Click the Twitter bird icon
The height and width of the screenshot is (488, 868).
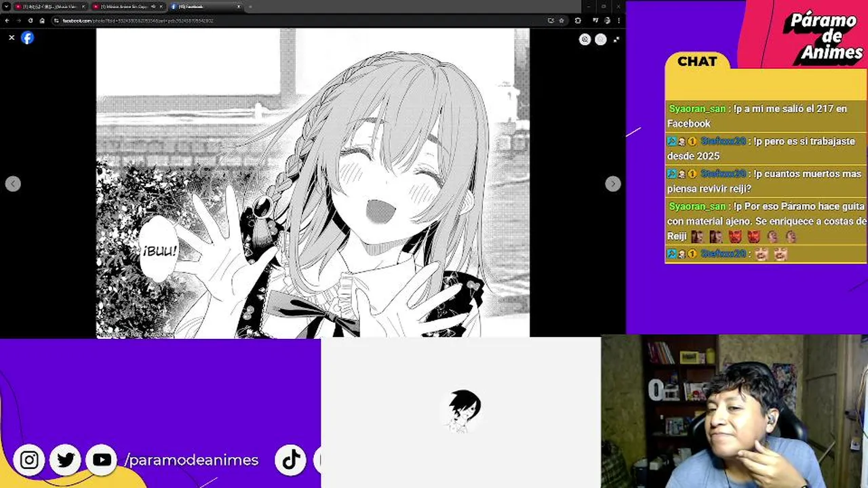[x=66, y=460]
